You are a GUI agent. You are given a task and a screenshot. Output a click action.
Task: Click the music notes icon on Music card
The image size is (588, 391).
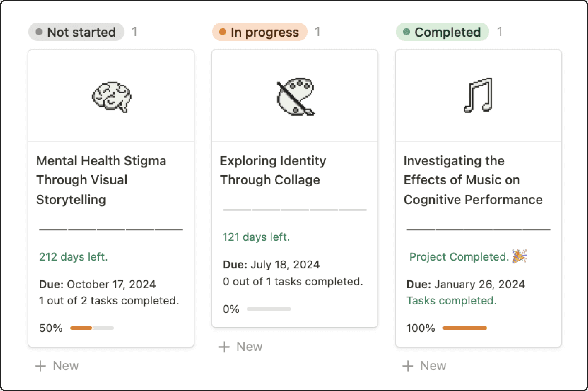click(x=478, y=95)
